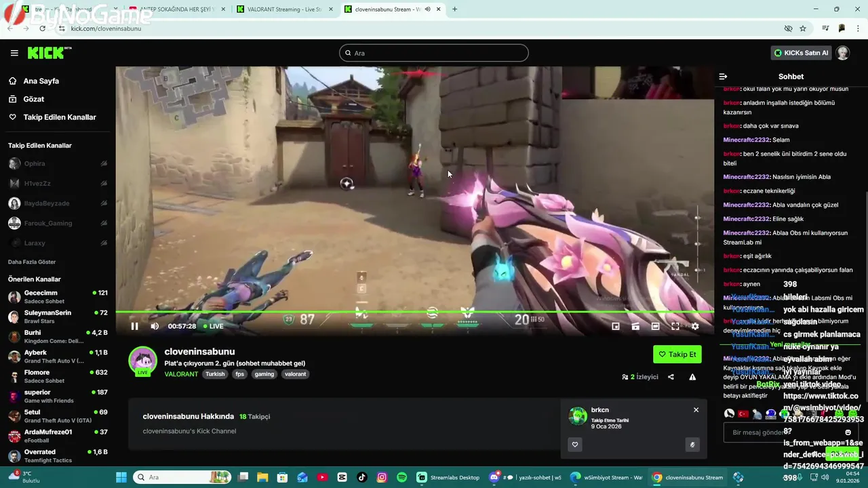Click the valorant tag

tap(295, 374)
